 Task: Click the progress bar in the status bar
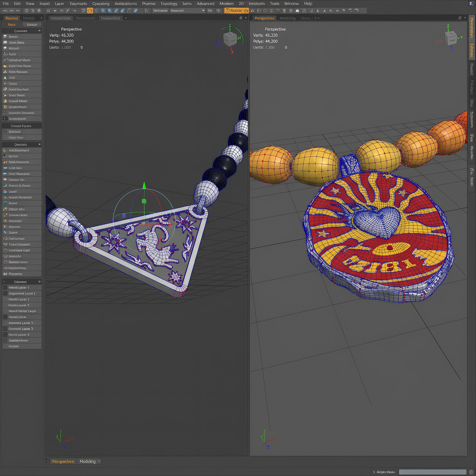tap(432, 472)
